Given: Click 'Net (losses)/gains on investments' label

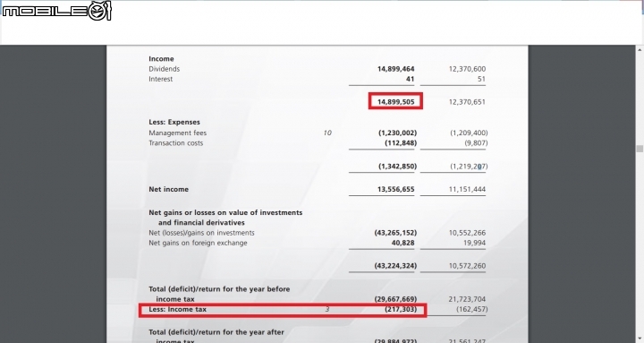Looking at the screenshot, I should click(x=201, y=233).
